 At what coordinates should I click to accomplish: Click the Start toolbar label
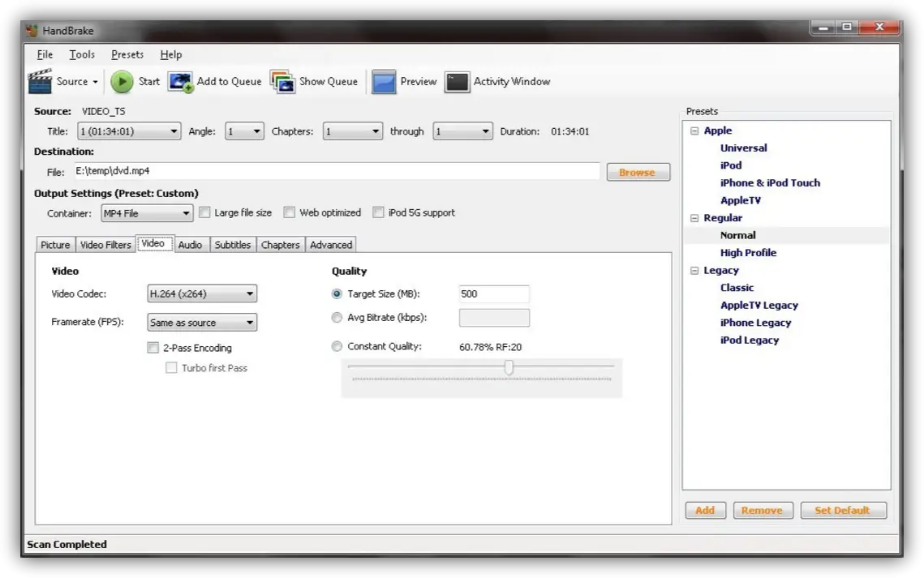coord(149,82)
